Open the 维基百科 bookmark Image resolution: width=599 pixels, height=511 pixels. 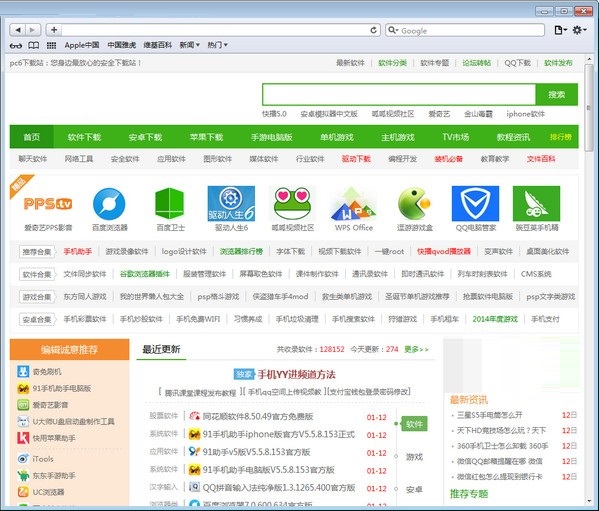pos(157,45)
